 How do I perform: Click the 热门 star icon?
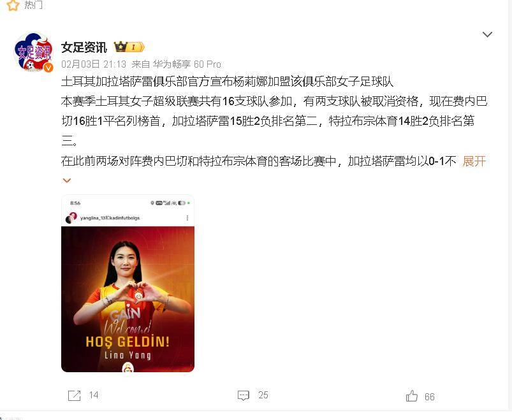[x=13, y=5]
